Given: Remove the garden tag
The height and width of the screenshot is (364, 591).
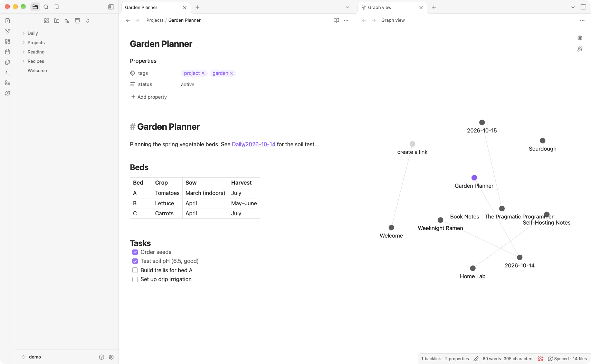Looking at the screenshot, I should click(x=231, y=73).
